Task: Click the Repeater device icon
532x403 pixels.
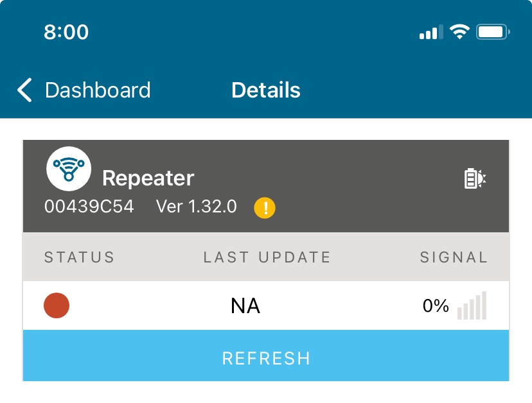Action: point(69,169)
